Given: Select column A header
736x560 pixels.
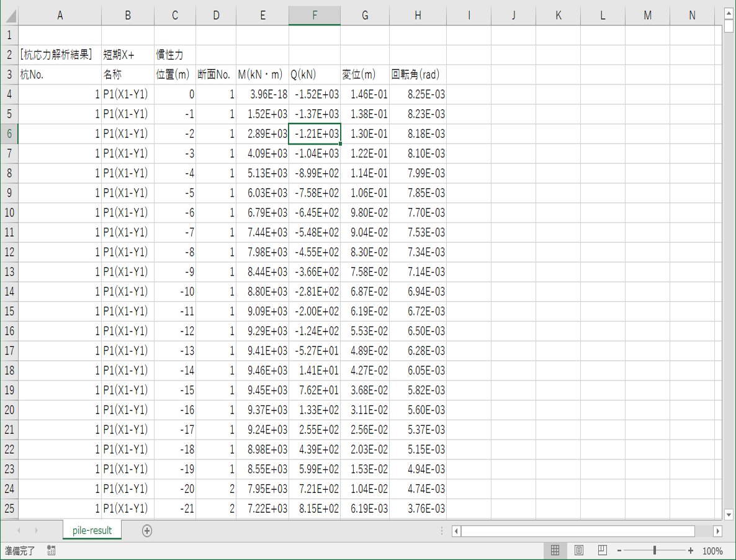Looking at the screenshot, I should coord(60,16).
